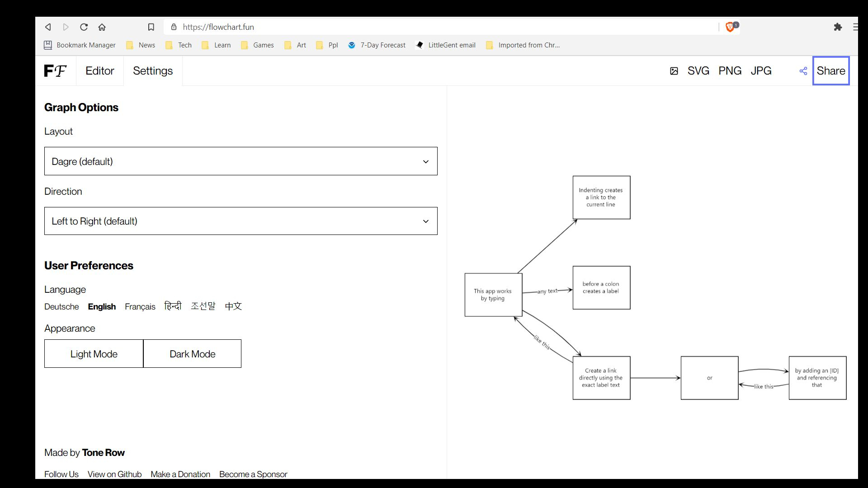Image resolution: width=868 pixels, height=488 pixels.
Task: Click the image export icon
Action: (x=674, y=71)
